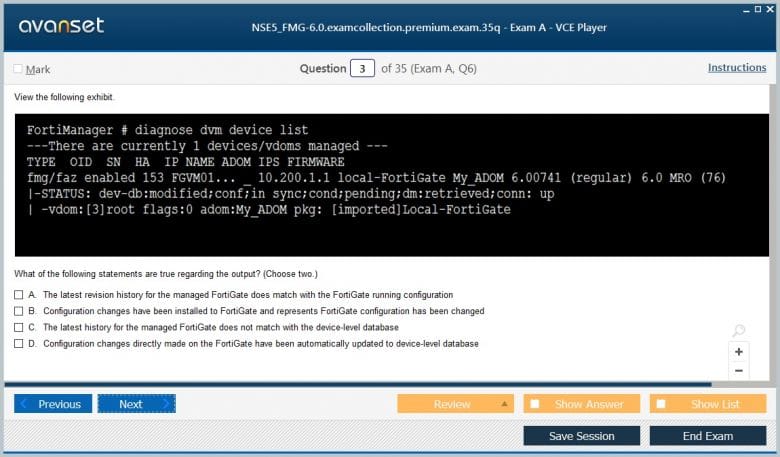Click the question number input field
The width and height of the screenshot is (780, 457).
362,69
